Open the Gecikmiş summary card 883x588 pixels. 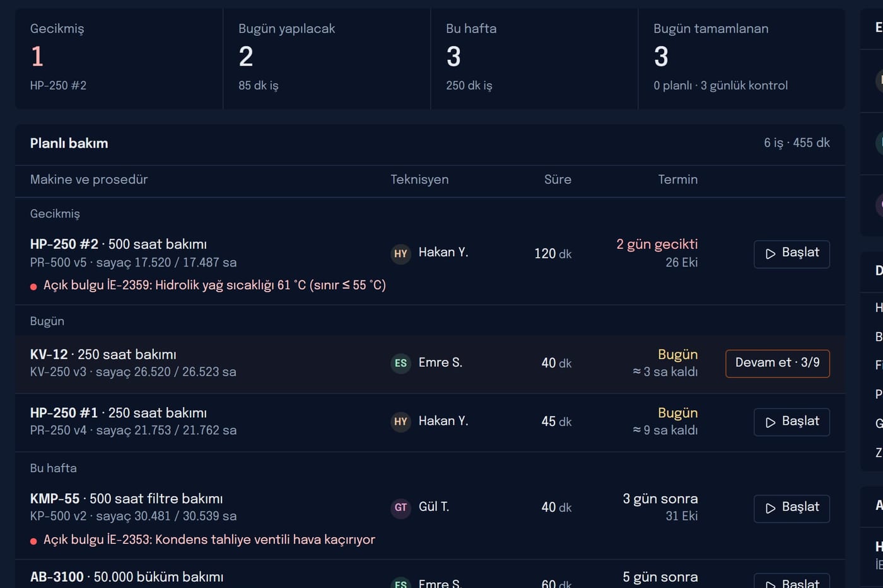click(119, 59)
